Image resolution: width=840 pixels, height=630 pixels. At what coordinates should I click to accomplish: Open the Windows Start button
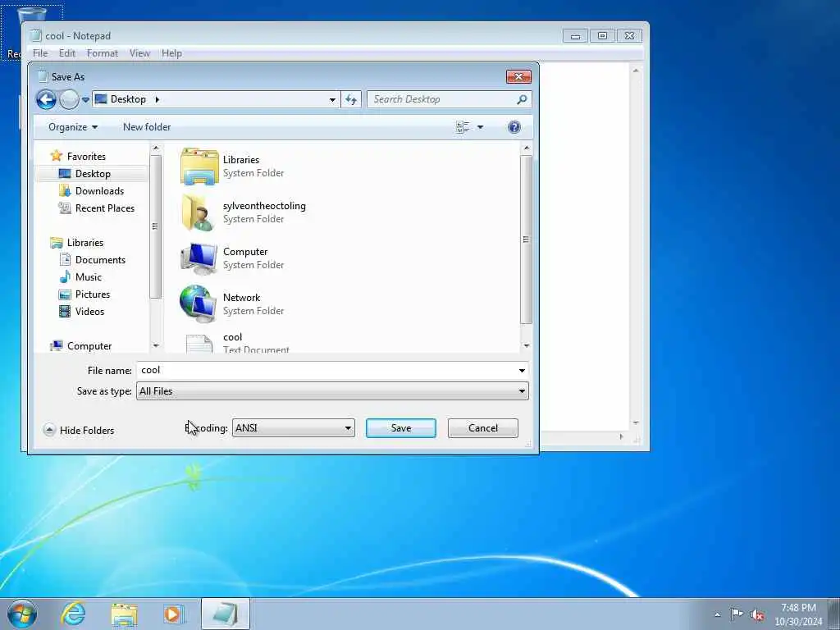[22, 614]
